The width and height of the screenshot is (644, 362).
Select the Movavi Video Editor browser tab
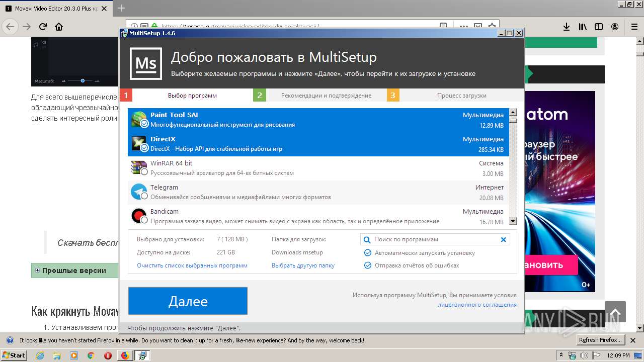point(56,9)
